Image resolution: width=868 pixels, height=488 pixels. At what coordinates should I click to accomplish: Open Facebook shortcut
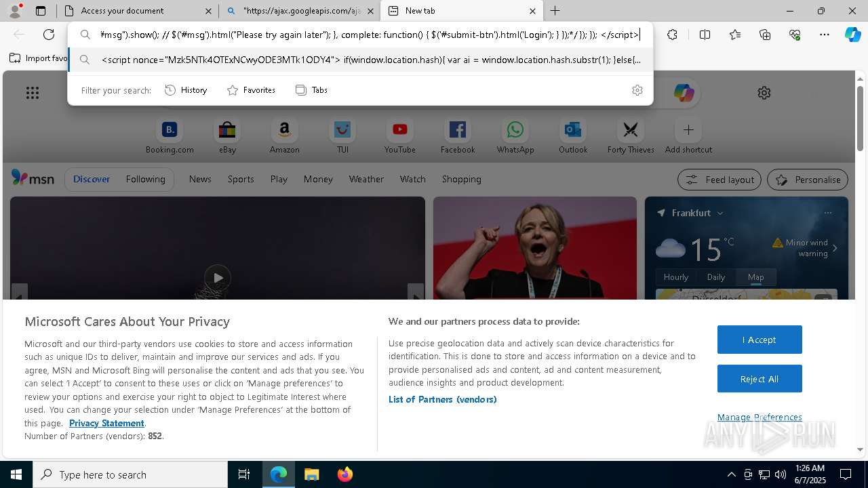coord(458,136)
